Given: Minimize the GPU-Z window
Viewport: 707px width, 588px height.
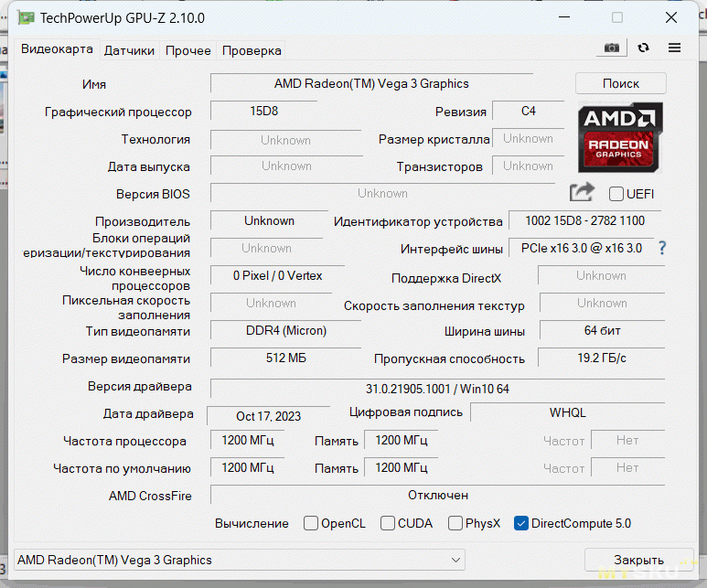Looking at the screenshot, I should pos(564,17).
